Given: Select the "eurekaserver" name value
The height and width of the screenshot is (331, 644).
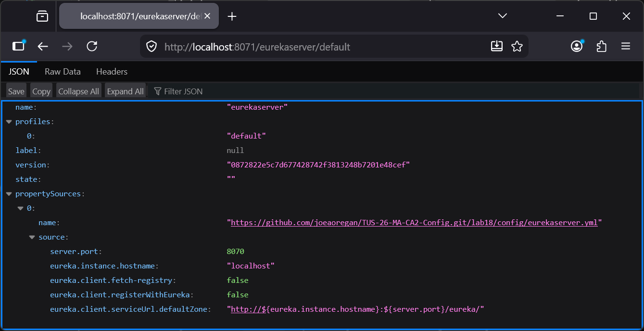Looking at the screenshot, I should 257,107.
